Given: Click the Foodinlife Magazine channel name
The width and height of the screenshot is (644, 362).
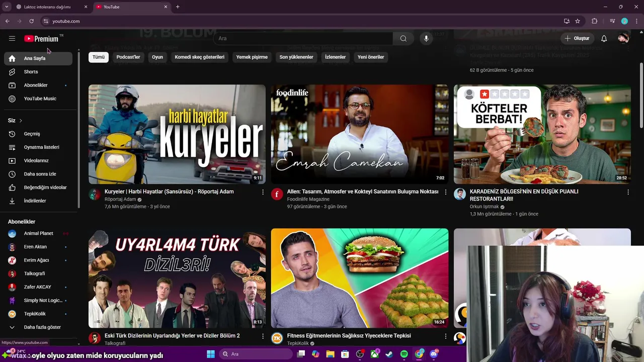Looking at the screenshot, I should (x=308, y=199).
